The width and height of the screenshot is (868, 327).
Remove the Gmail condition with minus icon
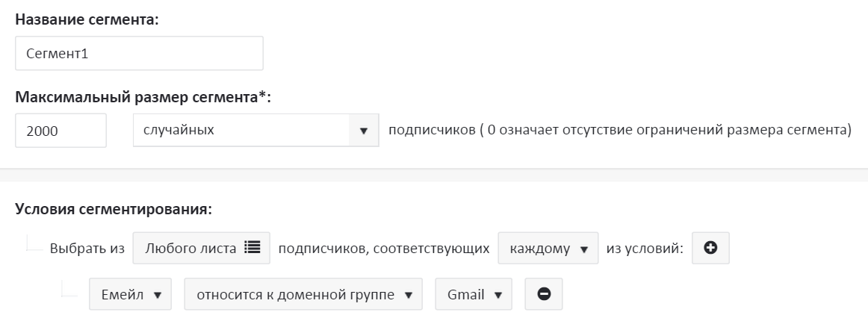point(544,294)
